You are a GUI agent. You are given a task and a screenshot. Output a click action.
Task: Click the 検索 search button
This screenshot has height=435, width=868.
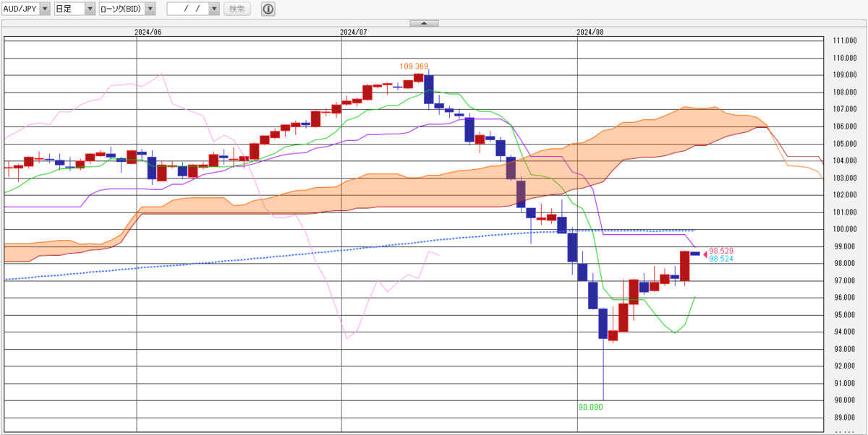pyautogui.click(x=237, y=9)
